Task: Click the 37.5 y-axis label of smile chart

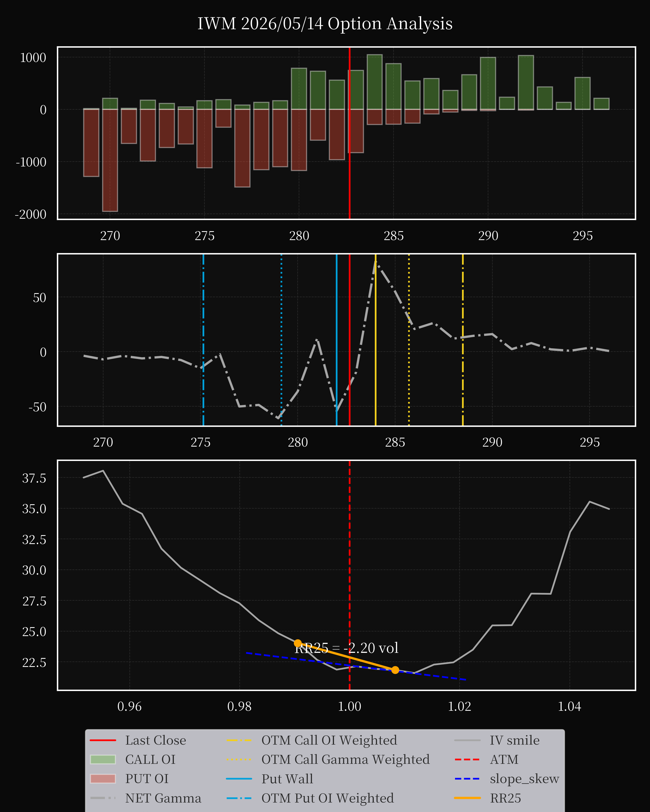Action: tap(34, 478)
